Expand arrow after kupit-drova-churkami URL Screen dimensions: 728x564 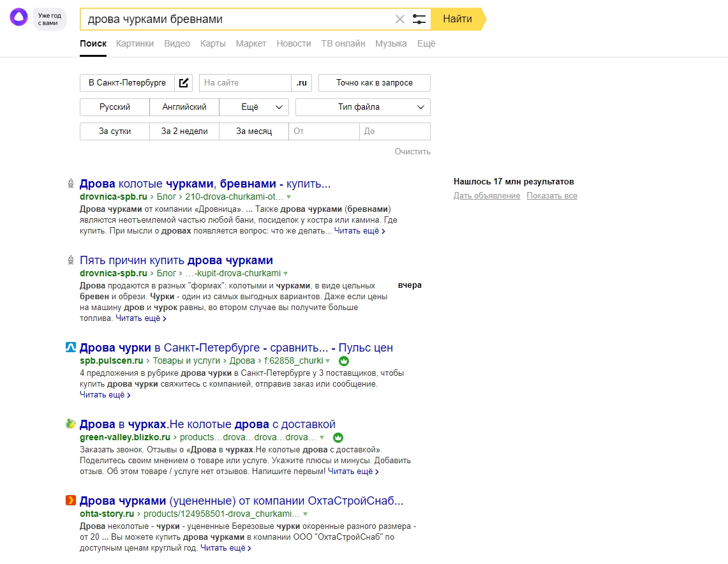click(x=286, y=274)
